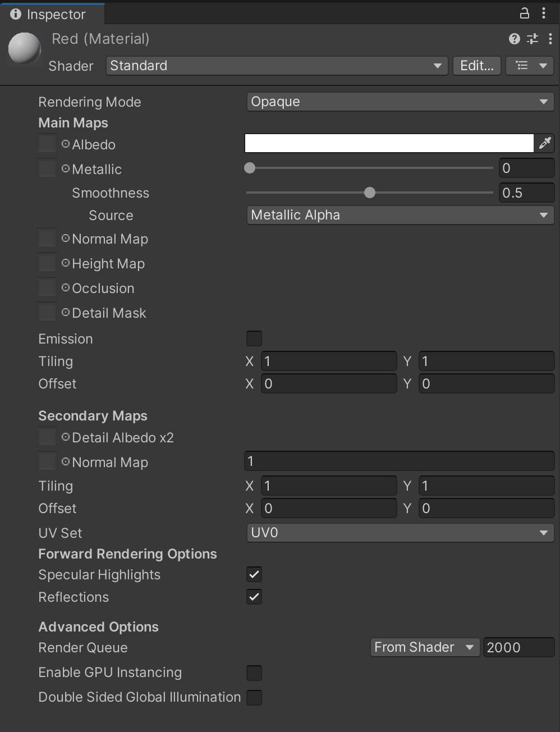Screen dimensions: 560x732
Task: Click the Render Queue value field
Action: (x=518, y=647)
